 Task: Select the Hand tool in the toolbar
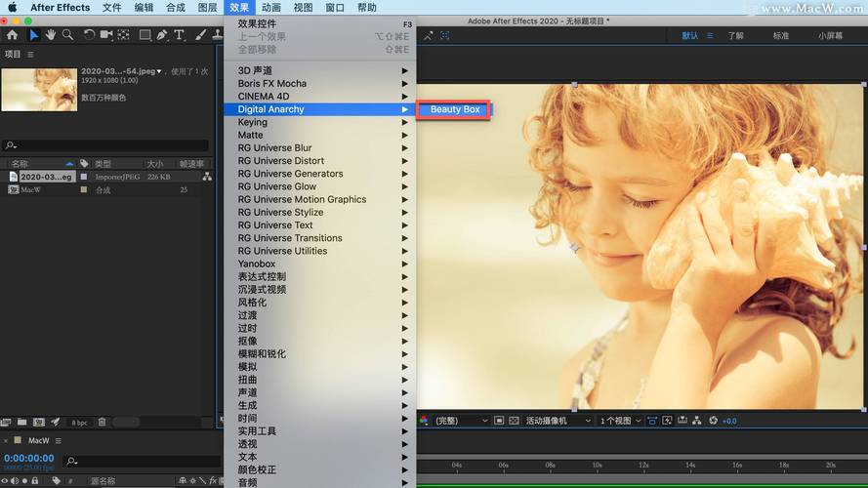click(x=50, y=35)
